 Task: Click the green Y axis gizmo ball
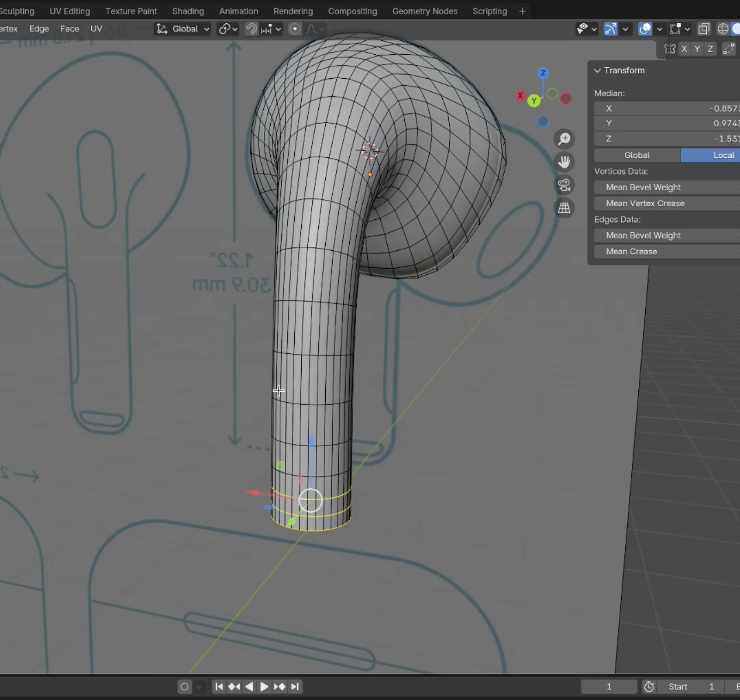534,101
